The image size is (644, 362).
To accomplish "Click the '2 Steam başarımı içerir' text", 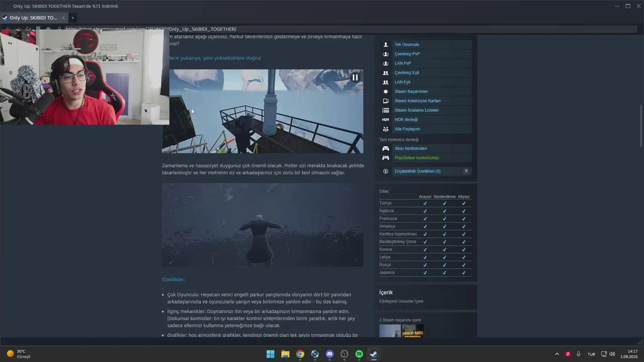I will point(400,320).
